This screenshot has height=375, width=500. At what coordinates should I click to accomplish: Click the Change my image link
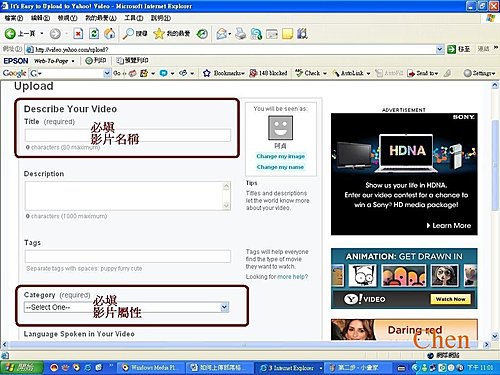coord(281,156)
